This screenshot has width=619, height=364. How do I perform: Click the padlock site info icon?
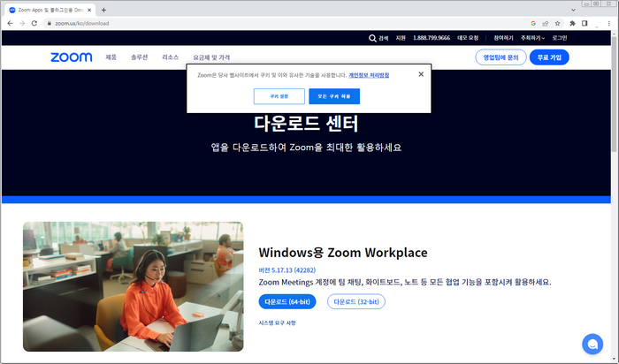50,23
